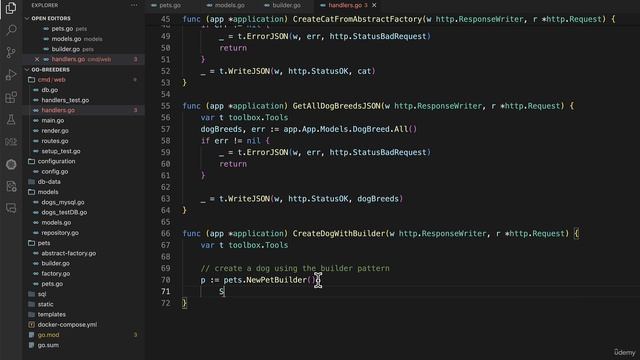Image resolution: width=640 pixels, height=360 pixels.
Task: Collapse the models folder
Action: pos(48,192)
